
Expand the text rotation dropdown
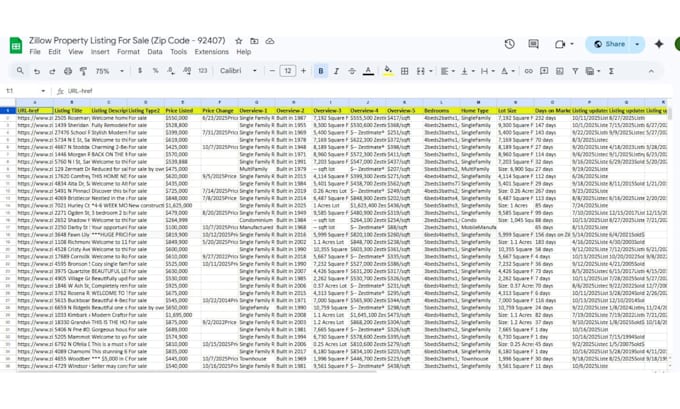pyautogui.click(x=513, y=72)
